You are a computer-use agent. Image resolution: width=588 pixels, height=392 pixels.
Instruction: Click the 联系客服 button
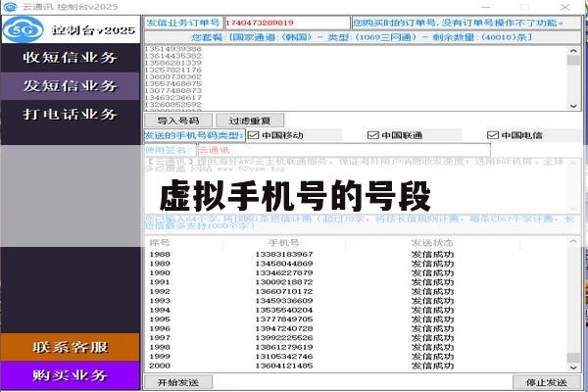click(x=70, y=347)
